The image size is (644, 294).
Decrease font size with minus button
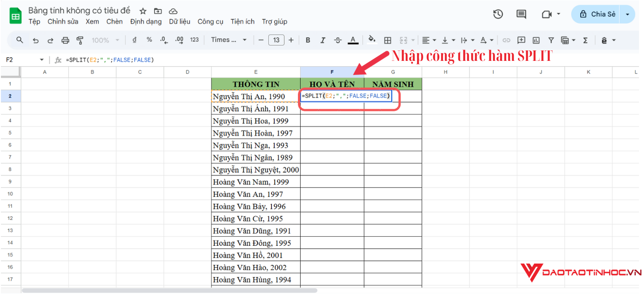point(261,40)
